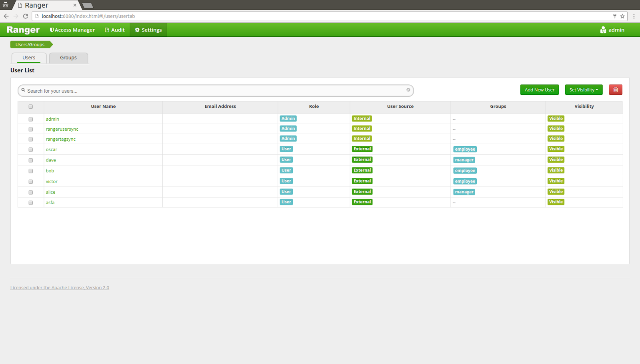640x364 pixels.
Task: Open the Settings menu
Action: pos(148,30)
